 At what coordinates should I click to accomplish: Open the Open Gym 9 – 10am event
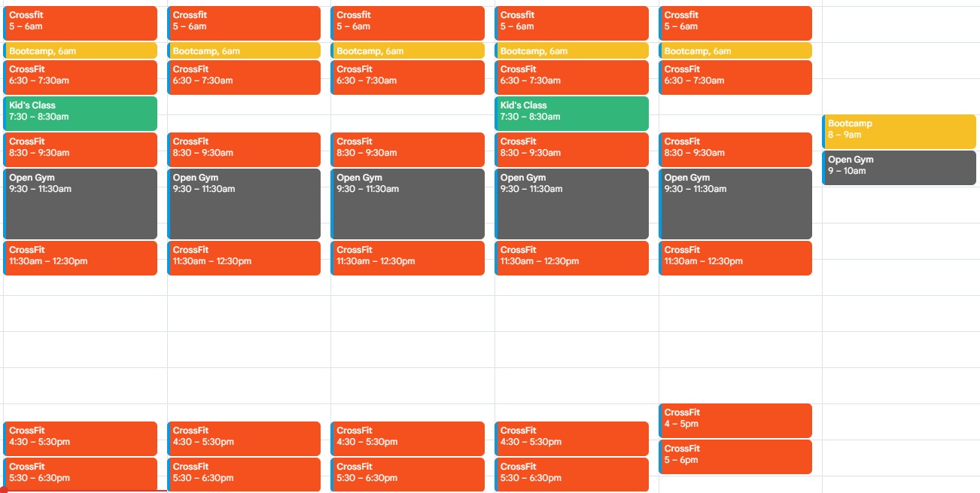899,168
